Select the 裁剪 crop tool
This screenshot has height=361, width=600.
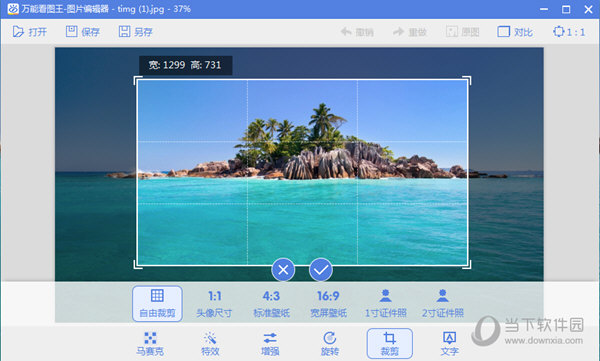point(390,343)
